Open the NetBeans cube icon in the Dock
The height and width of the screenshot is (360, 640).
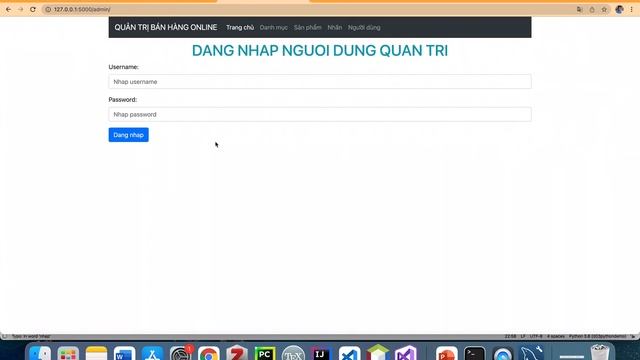click(x=378, y=353)
